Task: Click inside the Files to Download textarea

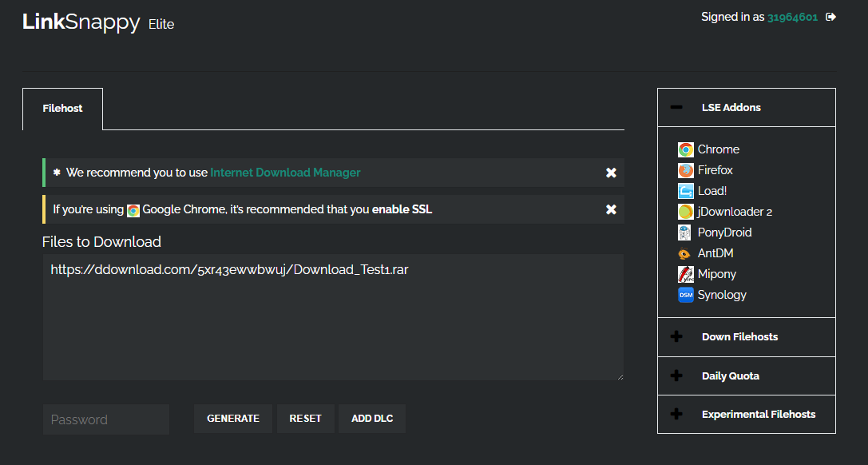Action: 333,317
